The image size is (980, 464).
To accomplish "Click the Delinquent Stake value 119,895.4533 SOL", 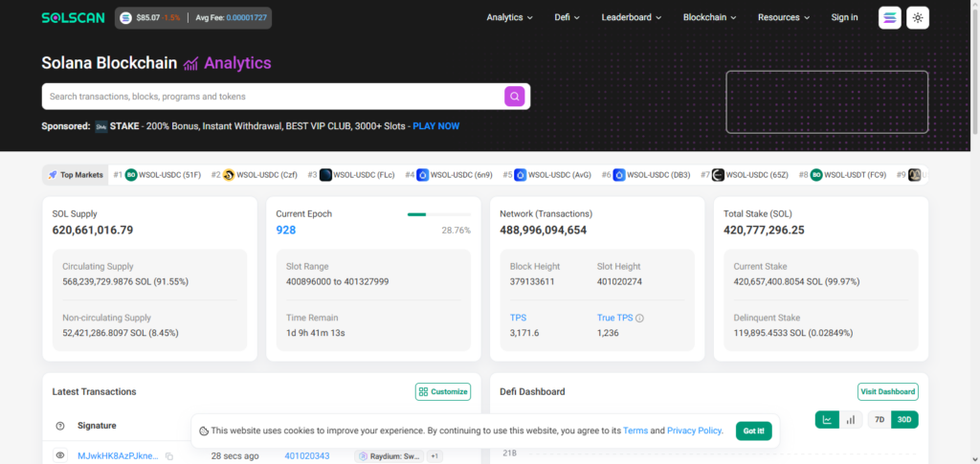I will (x=793, y=333).
